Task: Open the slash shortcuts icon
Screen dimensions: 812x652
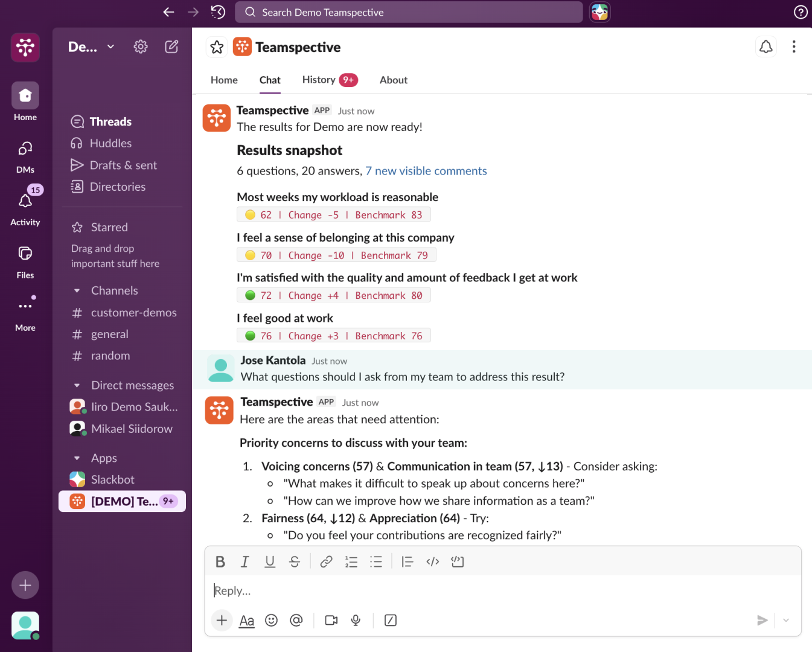Action: pos(391,620)
